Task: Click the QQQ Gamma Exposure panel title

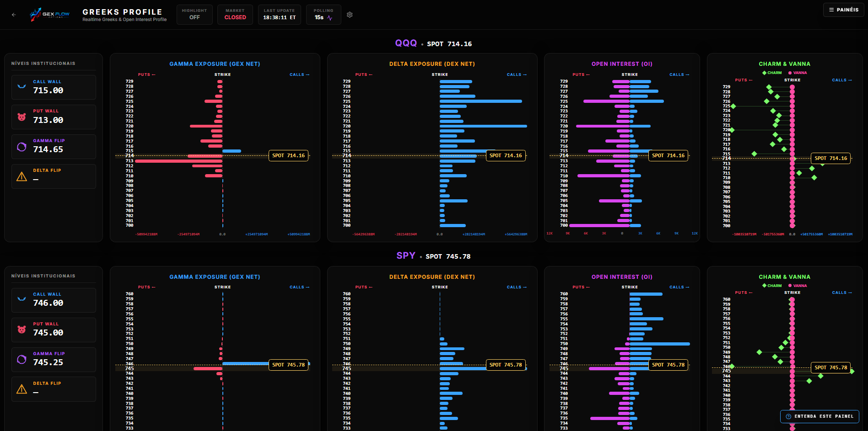Action: tap(215, 64)
